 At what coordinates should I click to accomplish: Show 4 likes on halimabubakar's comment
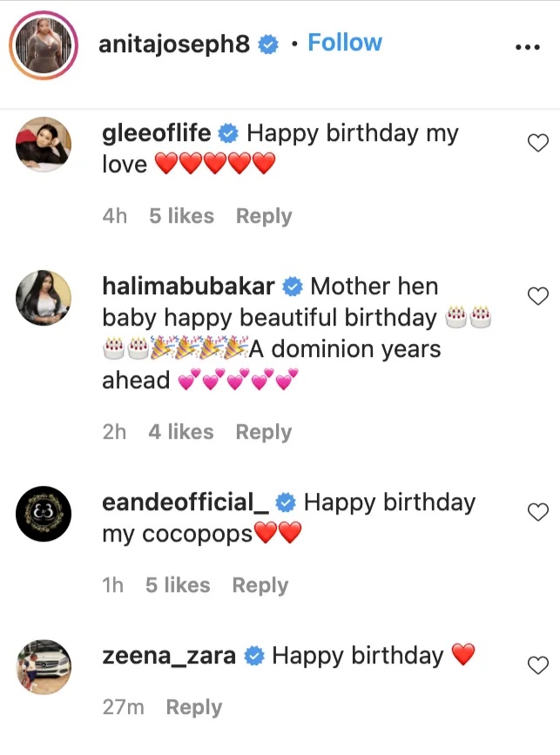point(180,432)
